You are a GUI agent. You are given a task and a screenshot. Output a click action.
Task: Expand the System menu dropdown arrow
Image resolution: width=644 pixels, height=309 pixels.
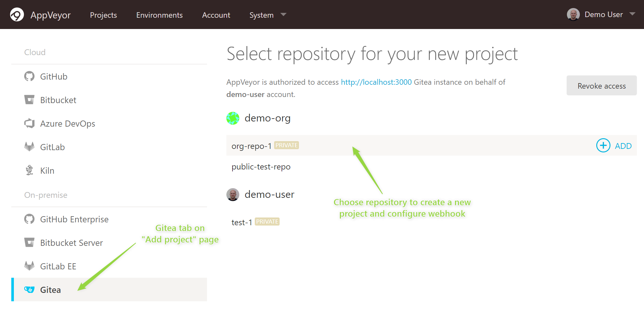pyautogui.click(x=283, y=14)
